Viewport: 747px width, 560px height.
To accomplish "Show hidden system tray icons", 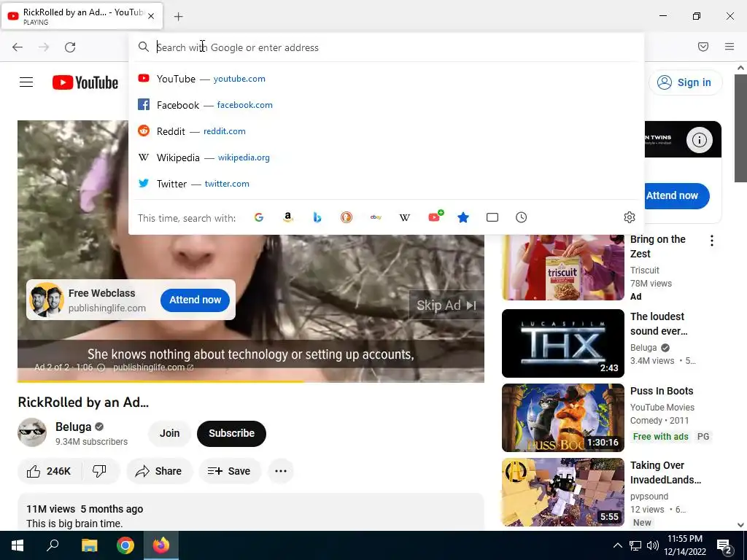I will (x=617, y=545).
